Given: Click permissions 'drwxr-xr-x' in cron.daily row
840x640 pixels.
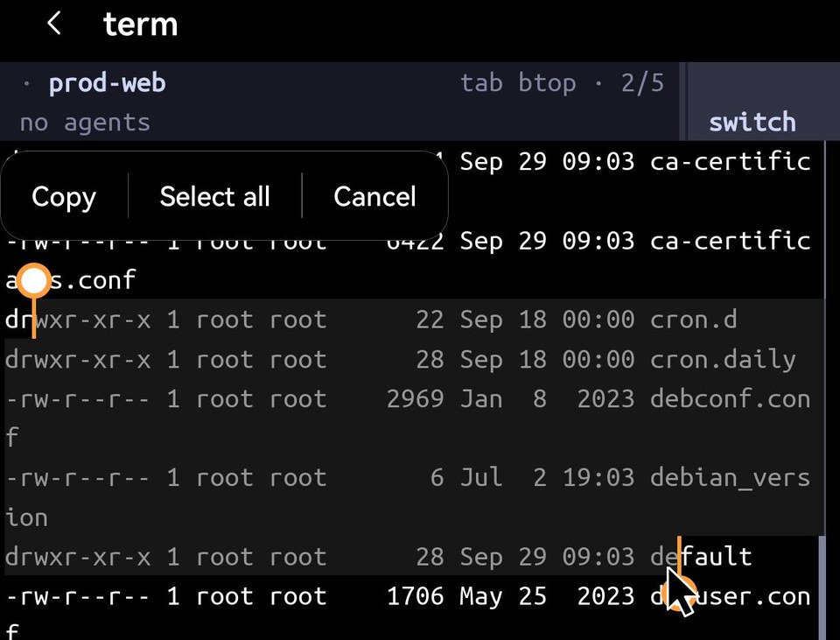Looking at the screenshot, I should point(78,360).
